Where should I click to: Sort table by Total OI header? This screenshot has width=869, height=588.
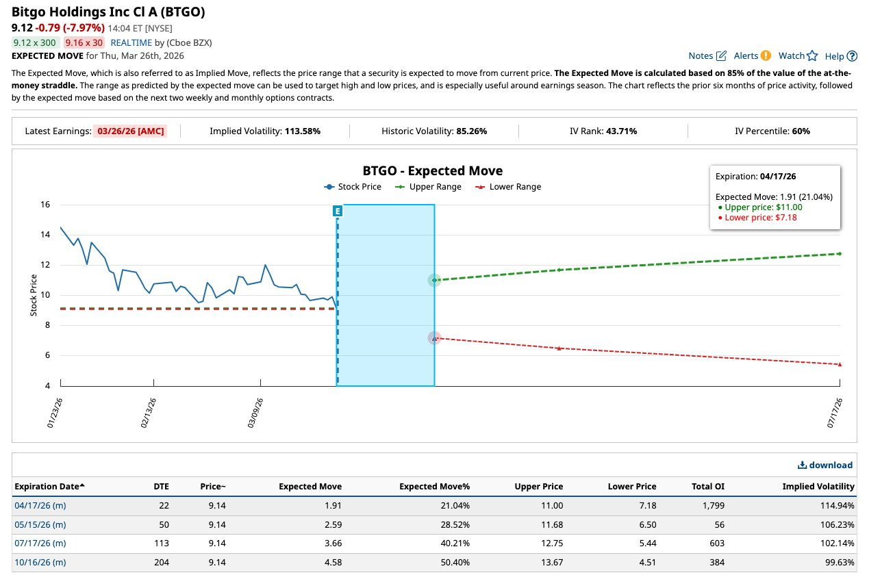[707, 487]
